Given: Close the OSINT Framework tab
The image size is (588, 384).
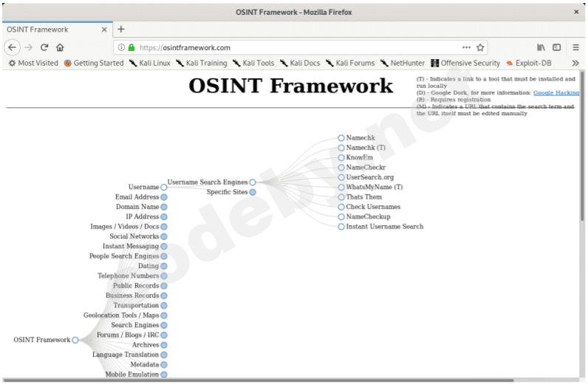Looking at the screenshot, I should tap(104, 30).
